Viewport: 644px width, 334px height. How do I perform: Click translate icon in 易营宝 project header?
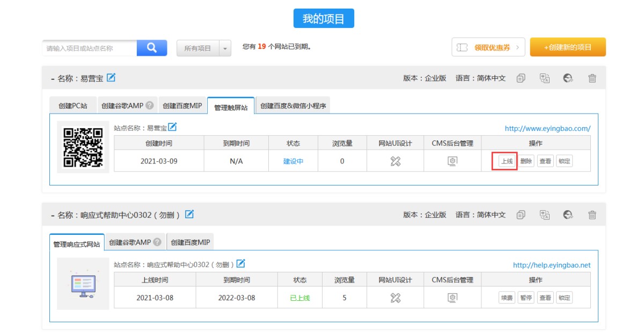pos(545,78)
